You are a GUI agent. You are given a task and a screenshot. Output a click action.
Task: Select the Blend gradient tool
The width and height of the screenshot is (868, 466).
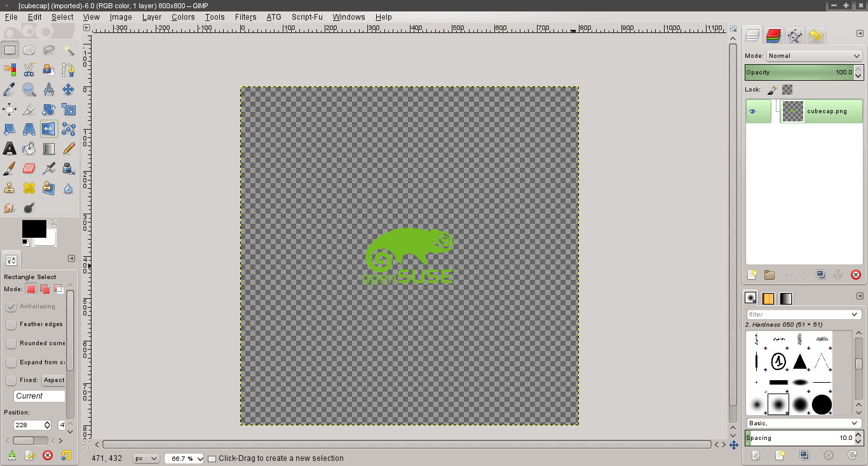coord(49,149)
